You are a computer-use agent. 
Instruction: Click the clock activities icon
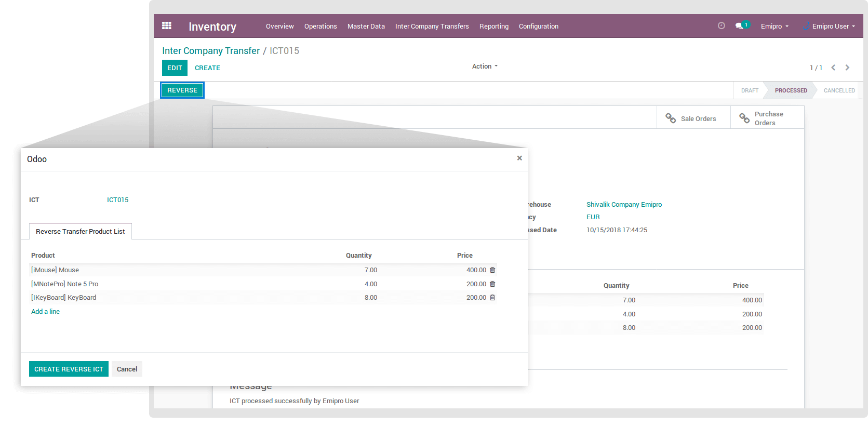pos(721,25)
